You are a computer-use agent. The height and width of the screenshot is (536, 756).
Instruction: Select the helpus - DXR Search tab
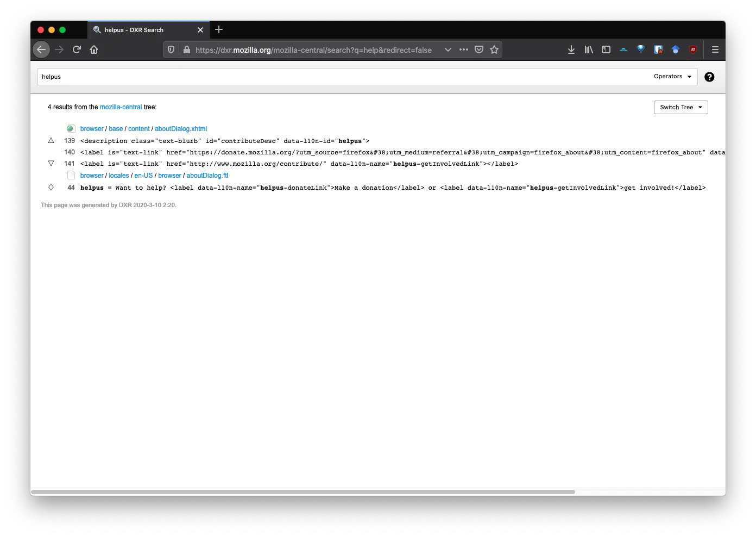(x=148, y=30)
